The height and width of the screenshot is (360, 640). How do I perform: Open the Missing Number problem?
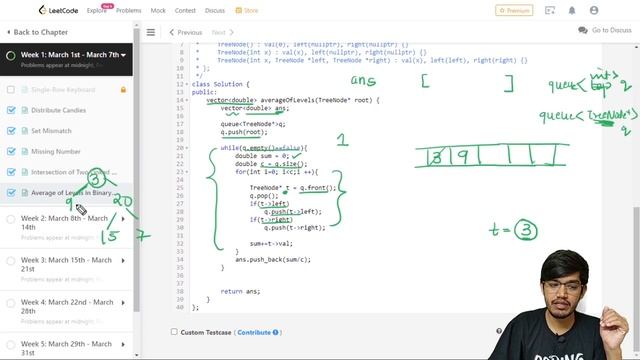pos(56,151)
